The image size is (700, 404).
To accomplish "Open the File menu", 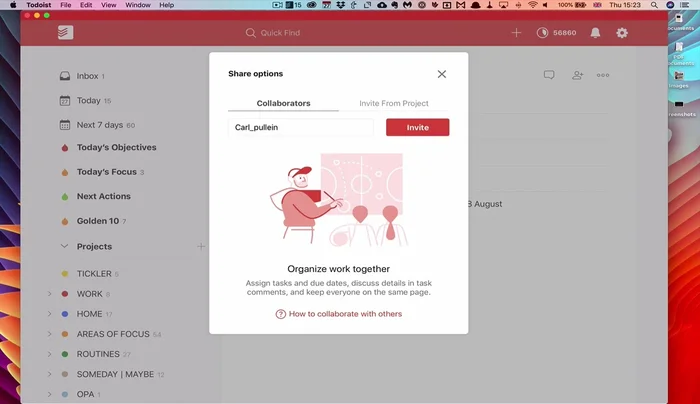I will click(66, 5).
